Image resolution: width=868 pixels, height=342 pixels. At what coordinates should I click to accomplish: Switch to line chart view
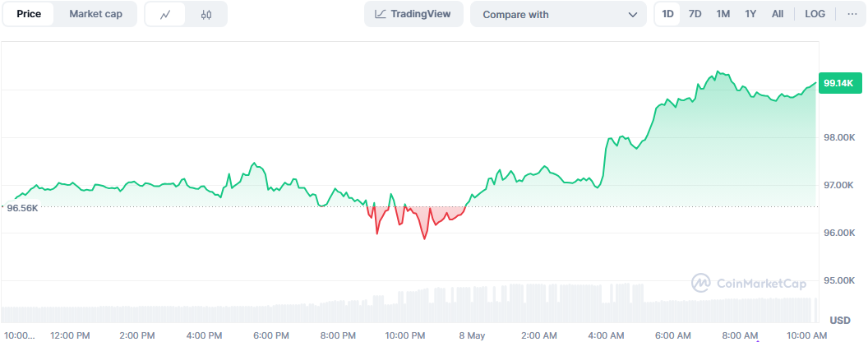pos(165,14)
